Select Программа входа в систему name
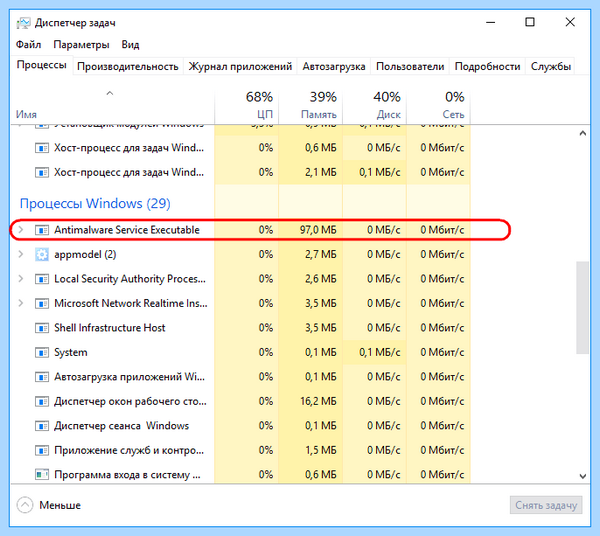The width and height of the screenshot is (600, 536). 127,475
